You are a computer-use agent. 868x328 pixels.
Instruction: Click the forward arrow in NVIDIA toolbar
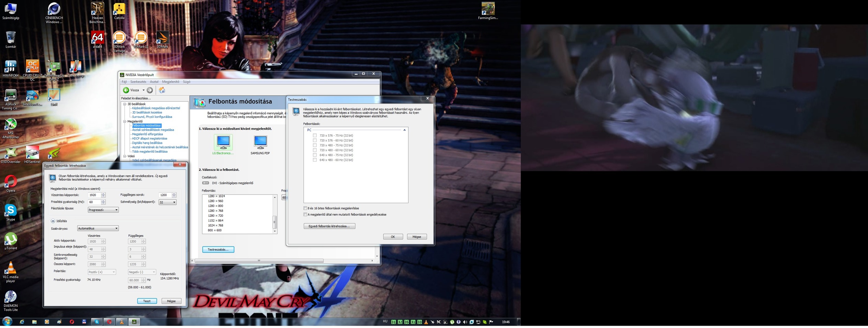pyautogui.click(x=150, y=90)
